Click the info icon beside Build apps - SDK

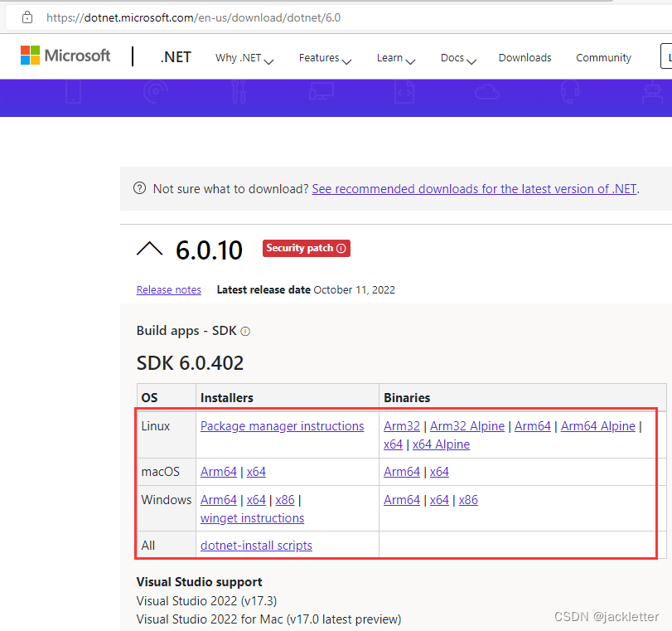[245, 332]
